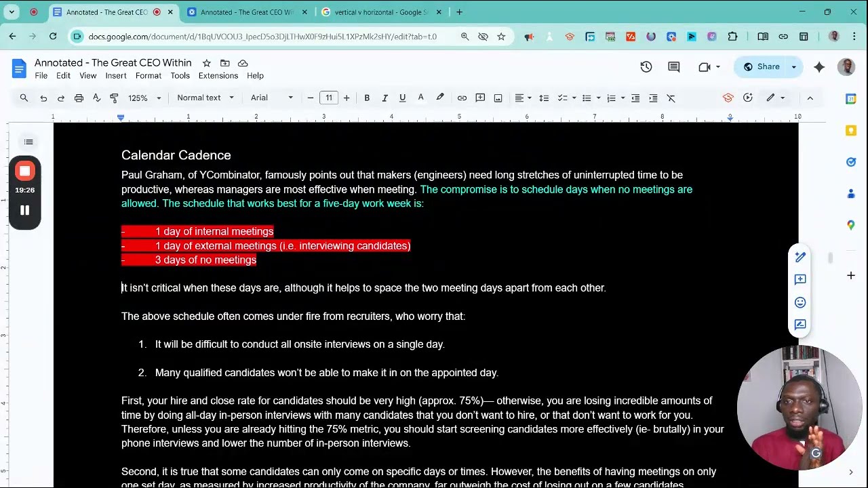Toggle underline formatting
This screenshot has height=488, width=868.
point(402,98)
